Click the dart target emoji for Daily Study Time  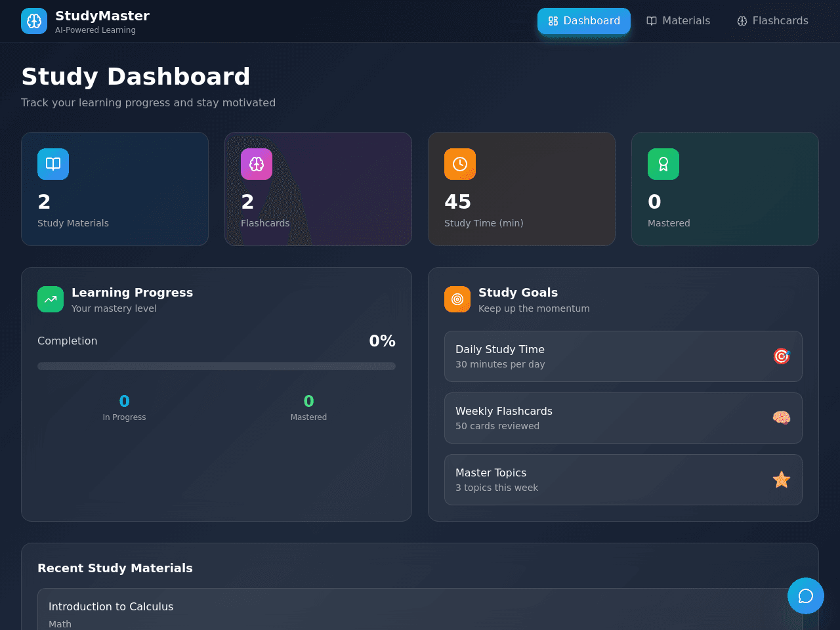tap(782, 356)
